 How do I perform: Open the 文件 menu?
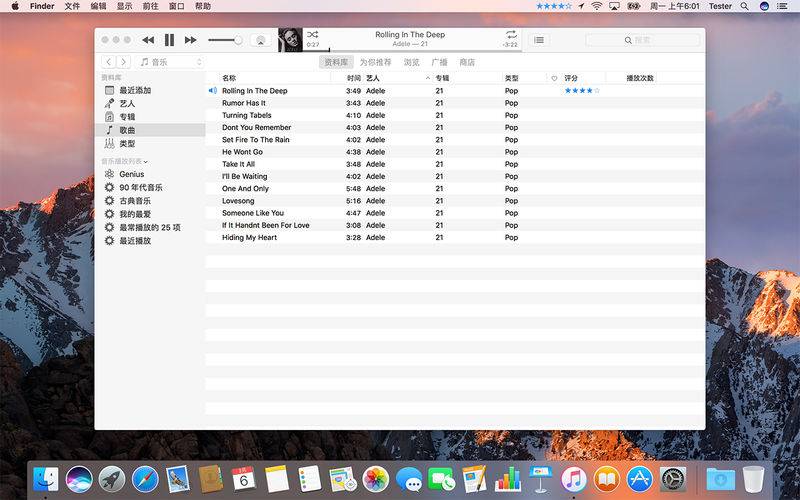(72, 6)
